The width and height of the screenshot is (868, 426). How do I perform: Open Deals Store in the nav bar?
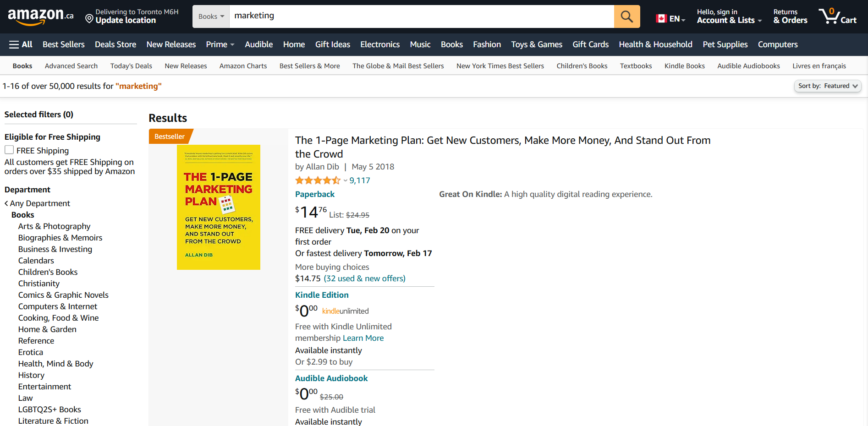click(115, 44)
